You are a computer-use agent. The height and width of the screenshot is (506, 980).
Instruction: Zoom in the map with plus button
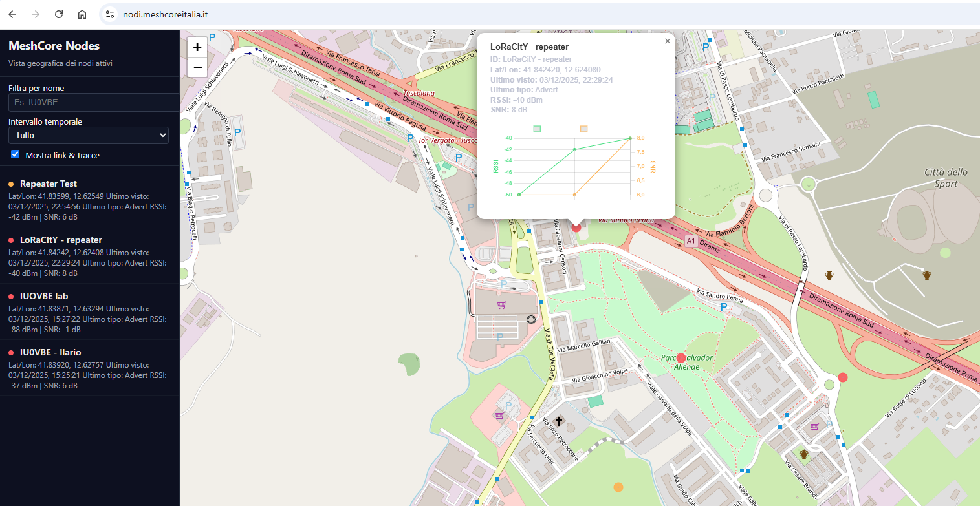(x=197, y=47)
